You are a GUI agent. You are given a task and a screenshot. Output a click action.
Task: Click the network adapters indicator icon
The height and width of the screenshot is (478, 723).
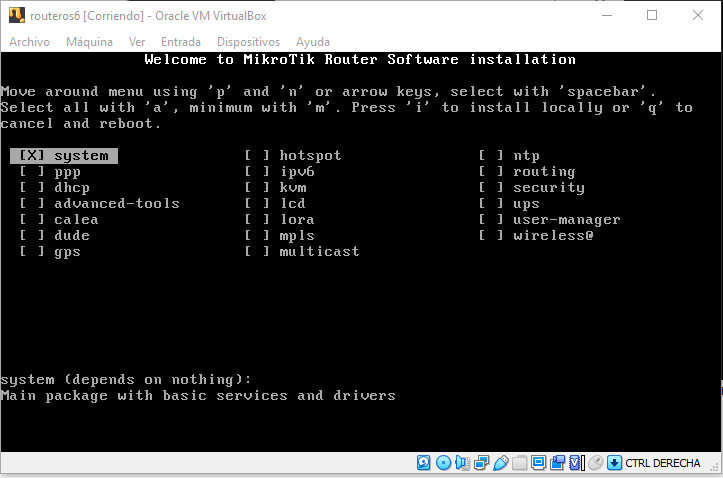(481, 463)
